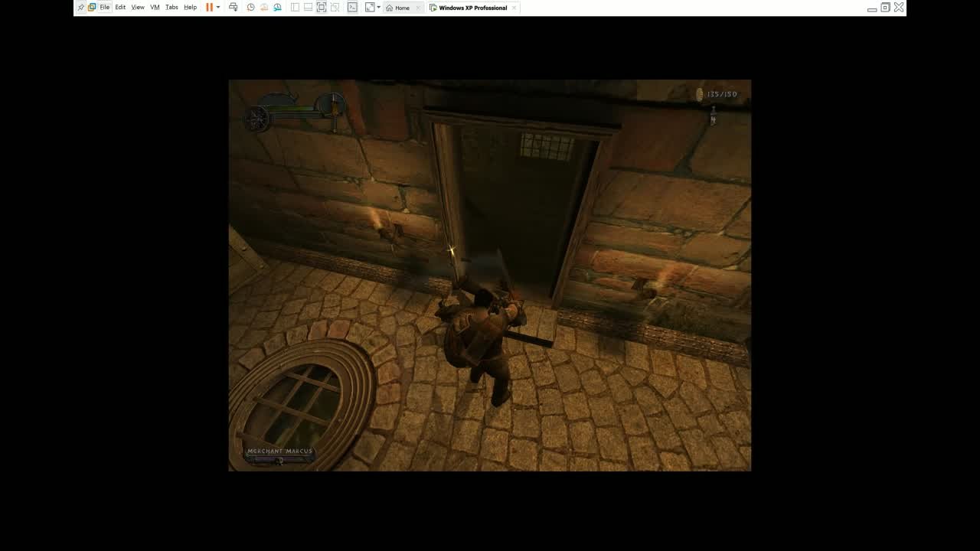Open the VM menu
Image resolution: width=980 pixels, height=551 pixels.
(x=155, y=8)
